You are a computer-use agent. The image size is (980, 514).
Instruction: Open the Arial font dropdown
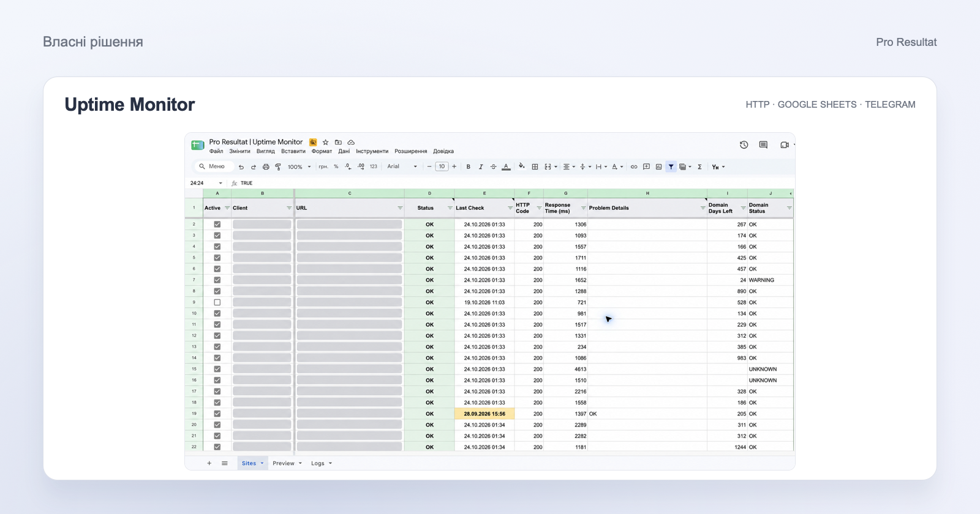(x=402, y=167)
